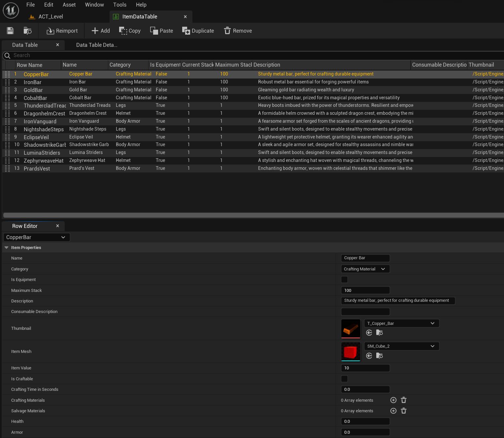Open the row selection dropdown showing CopperBar
This screenshot has width=504, height=438.
[x=36, y=237]
